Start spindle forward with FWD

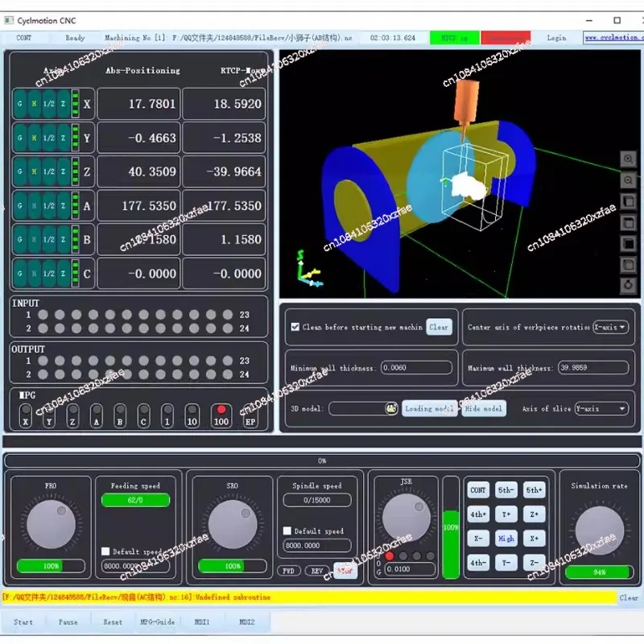[289, 571]
